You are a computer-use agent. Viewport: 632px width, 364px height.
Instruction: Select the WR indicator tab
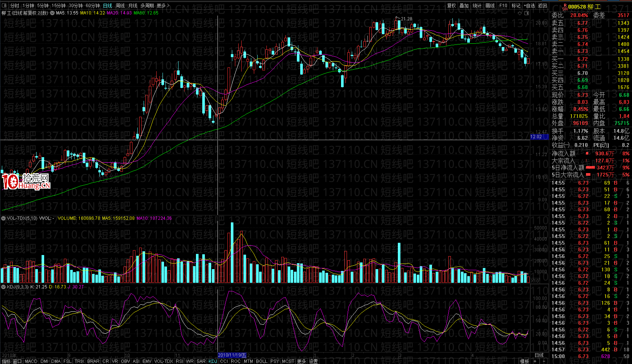(190, 361)
